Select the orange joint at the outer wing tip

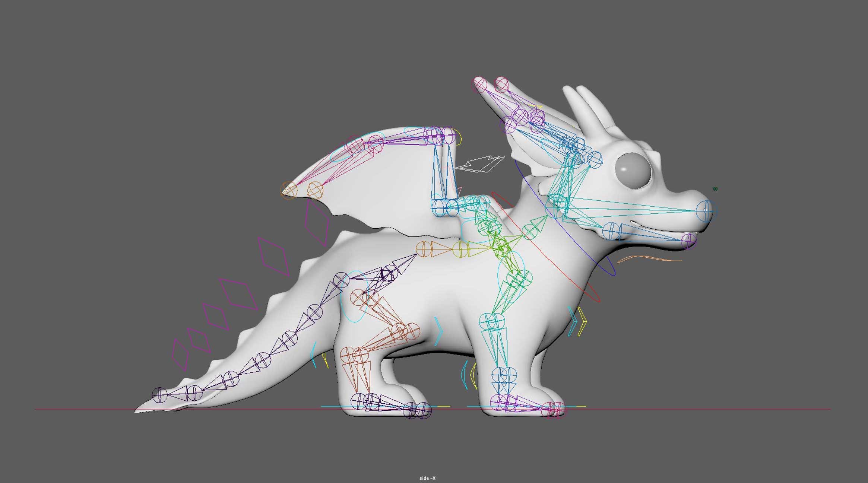tap(289, 190)
